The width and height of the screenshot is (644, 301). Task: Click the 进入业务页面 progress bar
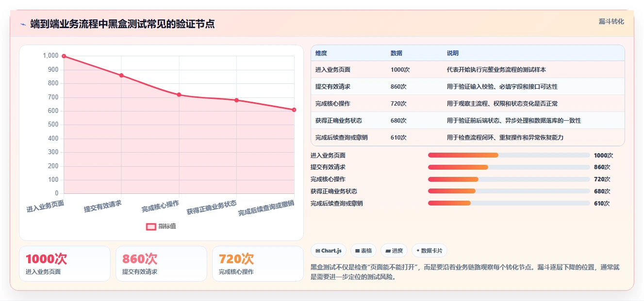tap(509, 155)
